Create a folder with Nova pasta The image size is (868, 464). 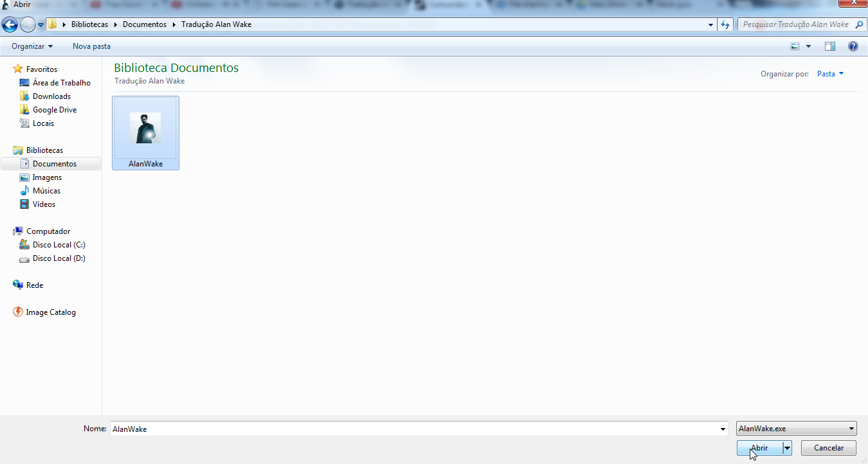[91, 46]
